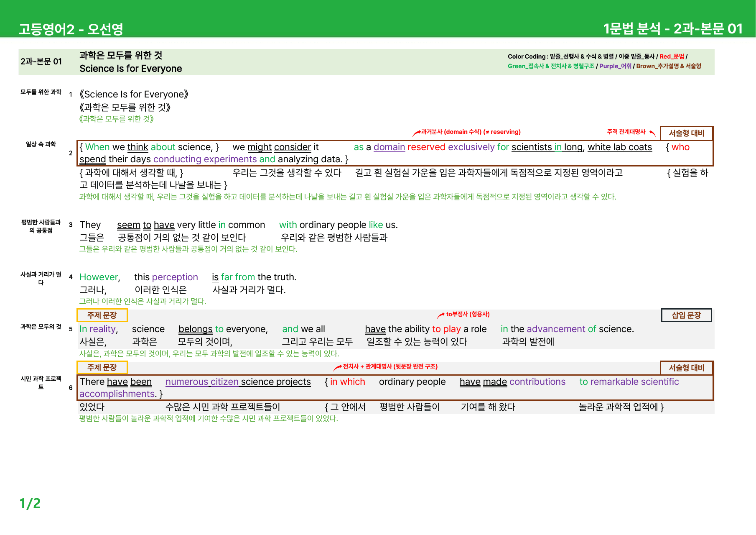Click the underlined 'have been' in sentence 6
756x535 pixels.
point(129,382)
